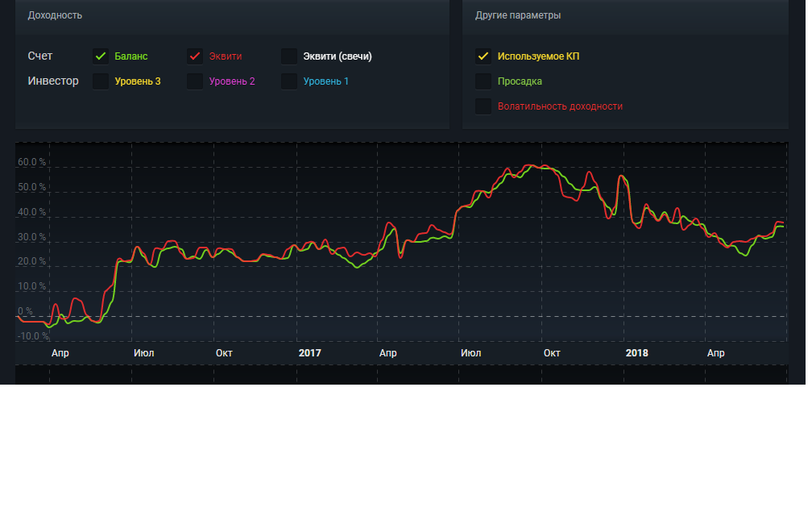Screen dimensions: 812x508
Task: Click the 30.0 % y-axis label
Action: (32, 237)
